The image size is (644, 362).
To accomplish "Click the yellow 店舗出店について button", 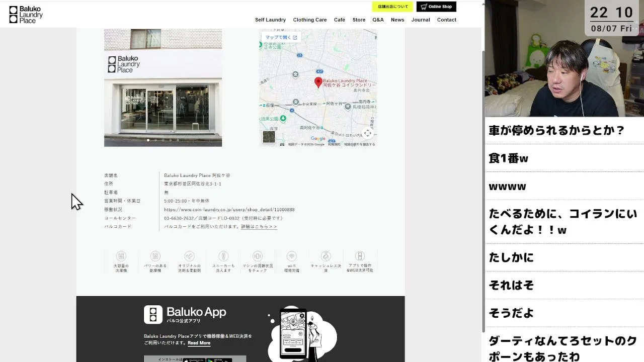I will tap(392, 7).
